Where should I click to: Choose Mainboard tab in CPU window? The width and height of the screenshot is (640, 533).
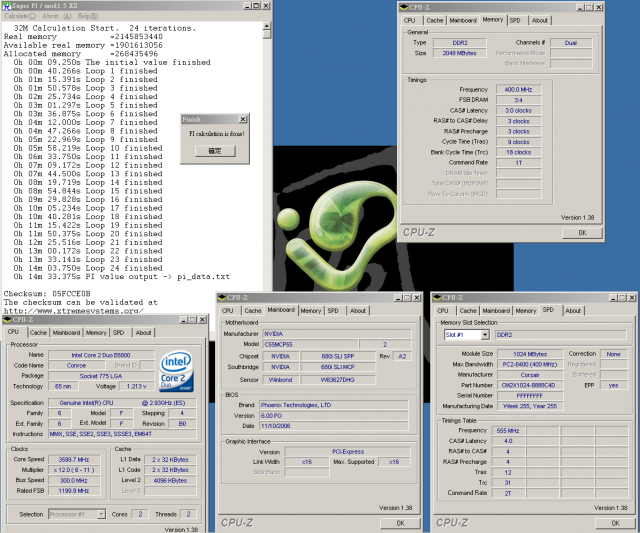(66, 333)
